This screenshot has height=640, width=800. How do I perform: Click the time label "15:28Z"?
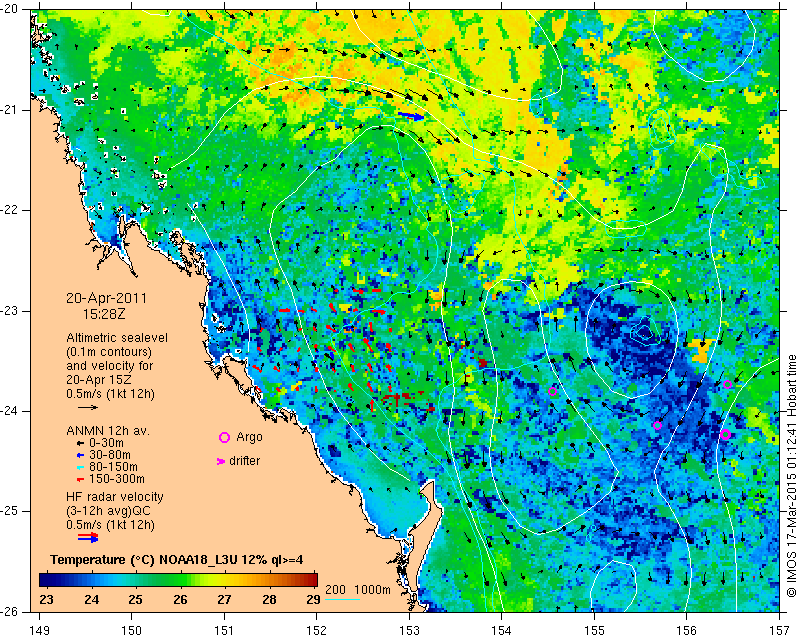[104, 314]
